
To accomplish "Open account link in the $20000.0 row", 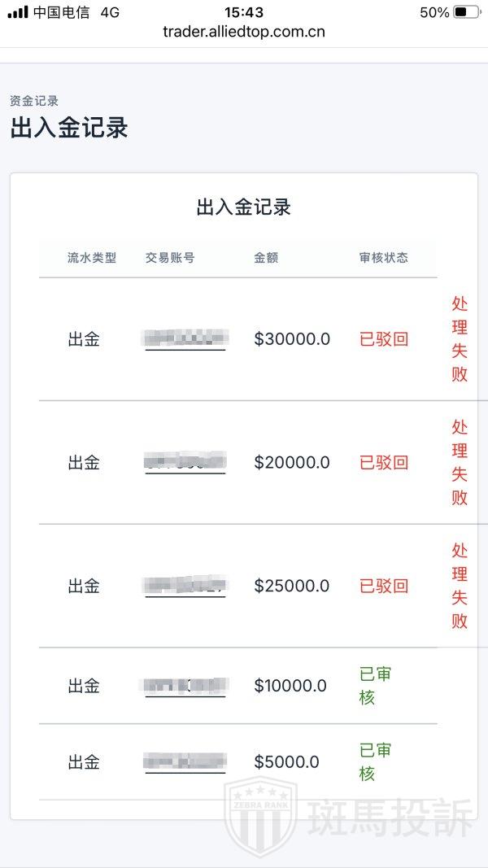I will tap(185, 462).
